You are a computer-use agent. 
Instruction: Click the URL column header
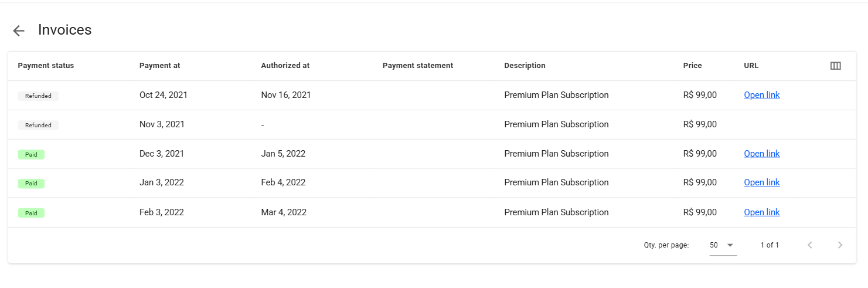click(751, 66)
